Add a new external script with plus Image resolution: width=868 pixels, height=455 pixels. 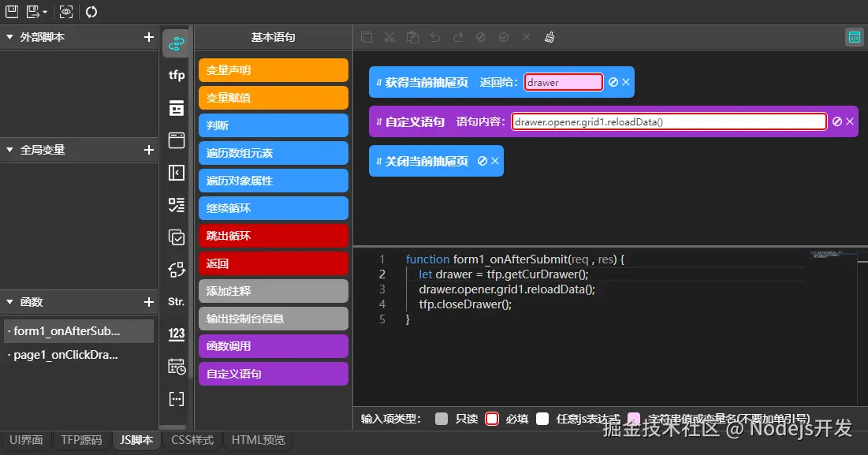click(148, 37)
